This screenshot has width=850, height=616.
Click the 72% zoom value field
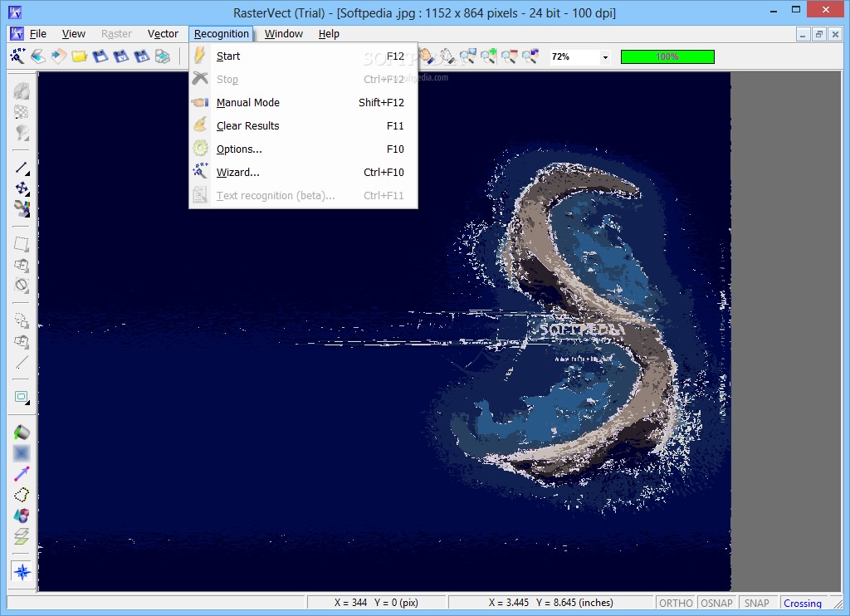[x=574, y=57]
